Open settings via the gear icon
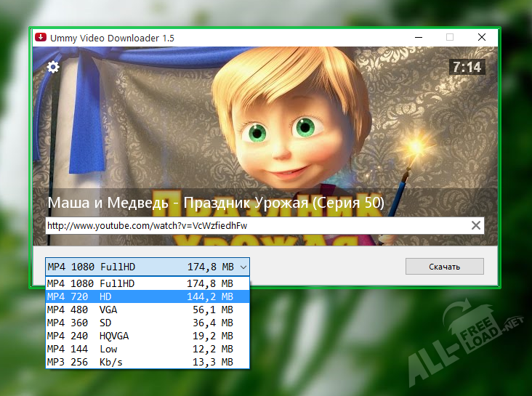Image resolution: width=532 pixels, height=396 pixels. 53,67
